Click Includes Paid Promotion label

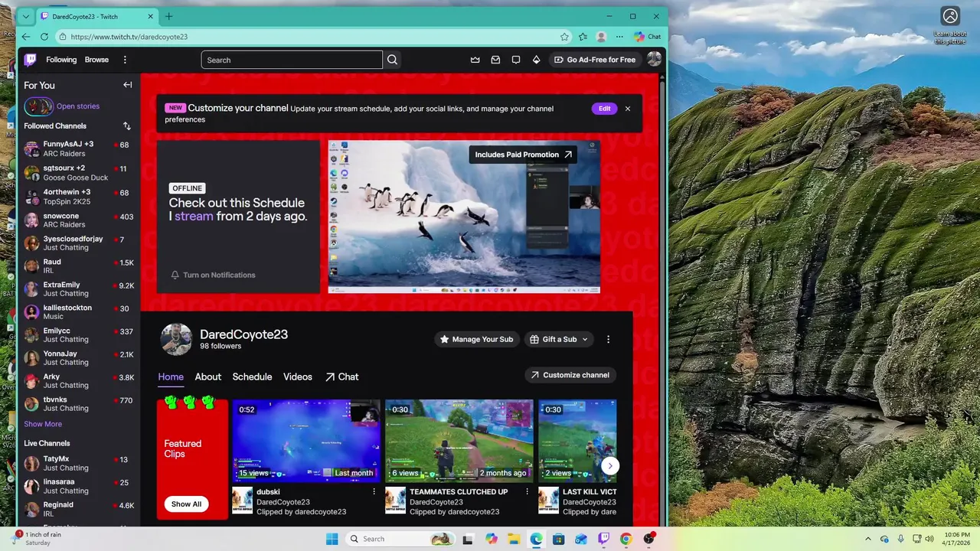pos(524,155)
